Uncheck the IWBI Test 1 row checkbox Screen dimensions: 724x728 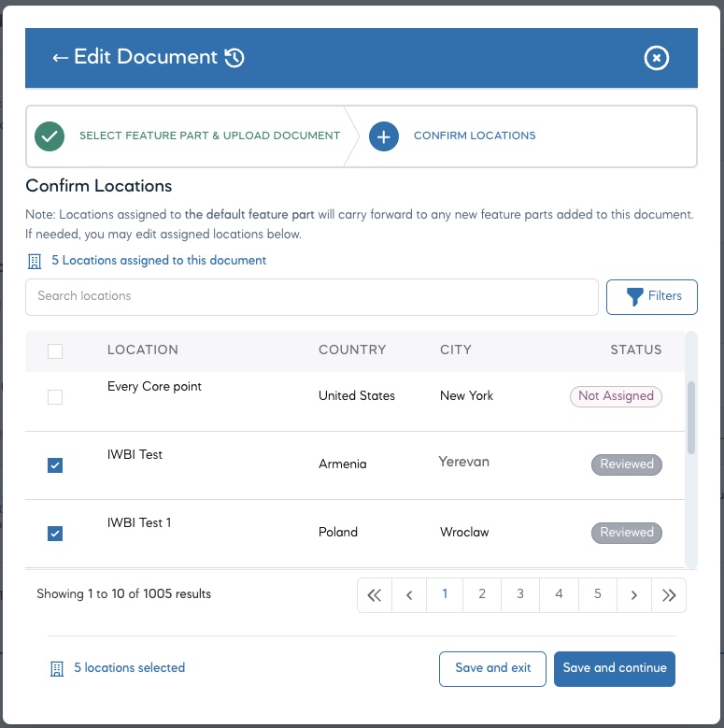55,533
